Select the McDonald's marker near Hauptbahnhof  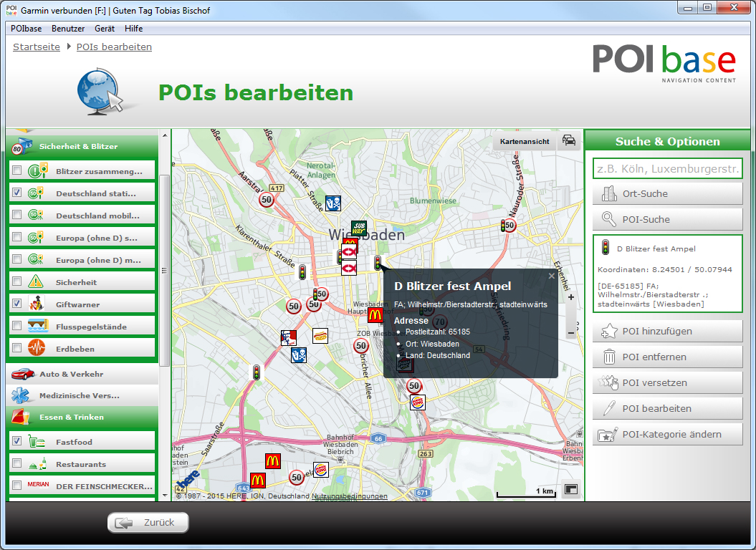click(x=375, y=315)
